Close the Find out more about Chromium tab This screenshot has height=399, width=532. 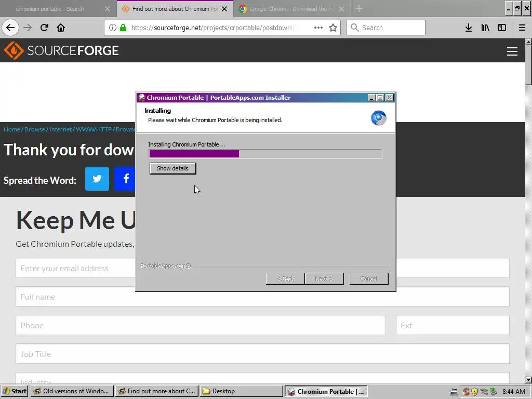pos(224,9)
